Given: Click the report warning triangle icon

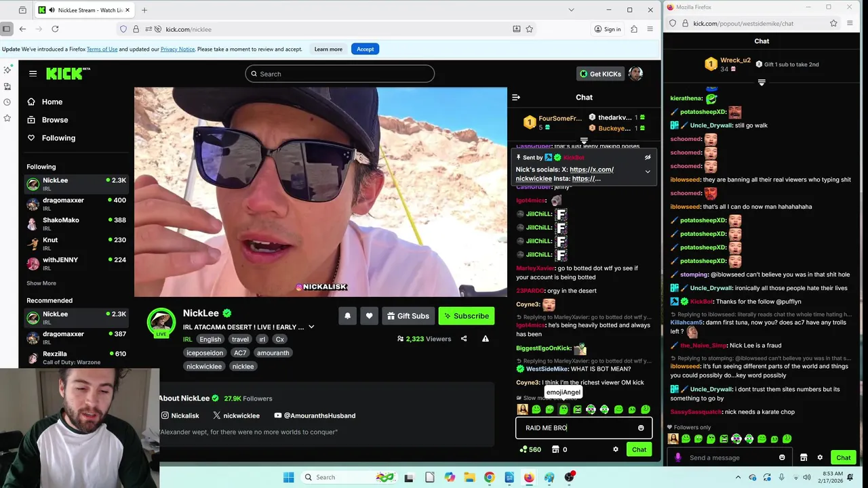Looking at the screenshot, I should point(486,338).
